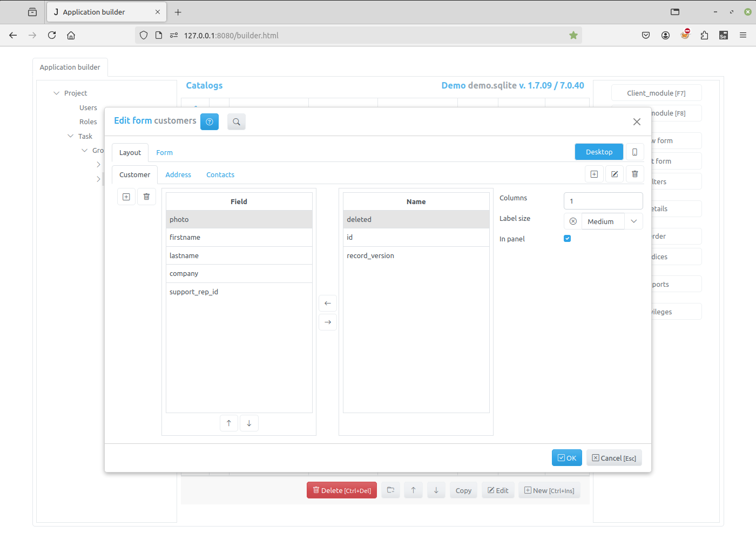Collapse the Project tree node
The image size is (756, 533).
pos(56,93)
